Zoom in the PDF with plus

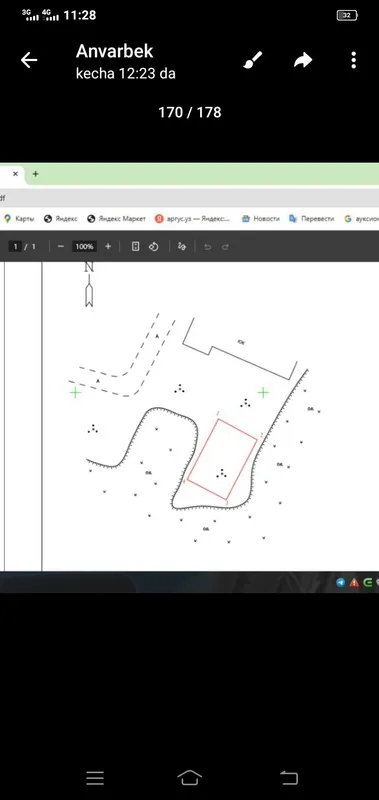click(x=108, y=246)
